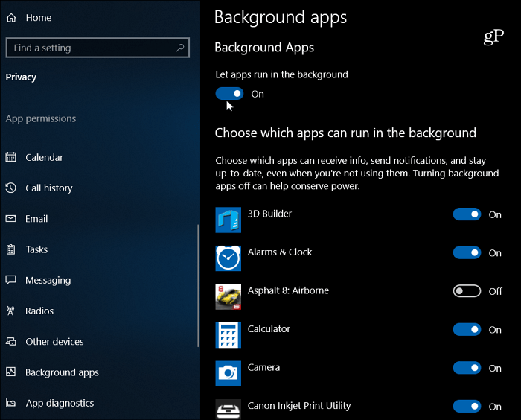Viewport: 521px width, 420px height.
Task: Click the Calendar icon in sidebar
Action: pos(10,156)
